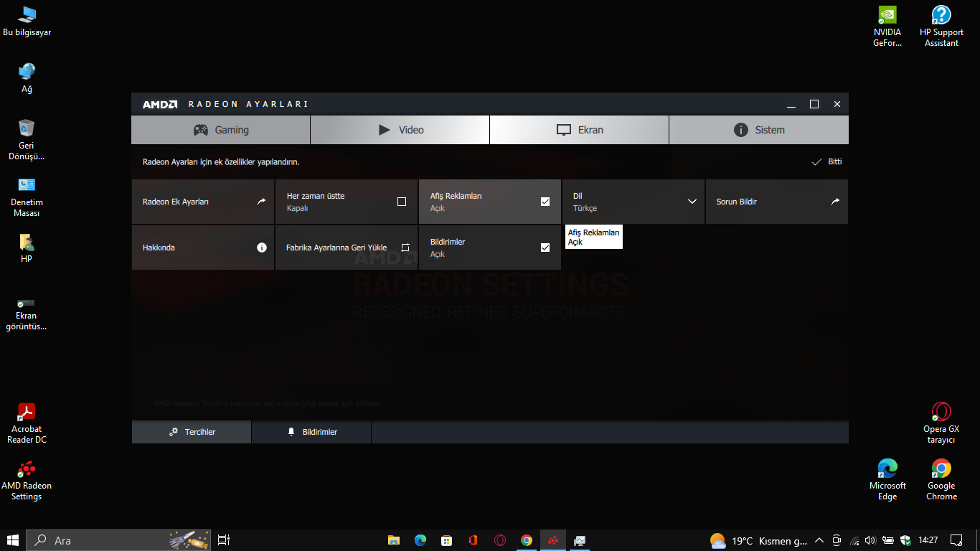Toggle the Her zaman üstte checkbox
This screenshot has height=551, width=980.
[x=402, y=202]
